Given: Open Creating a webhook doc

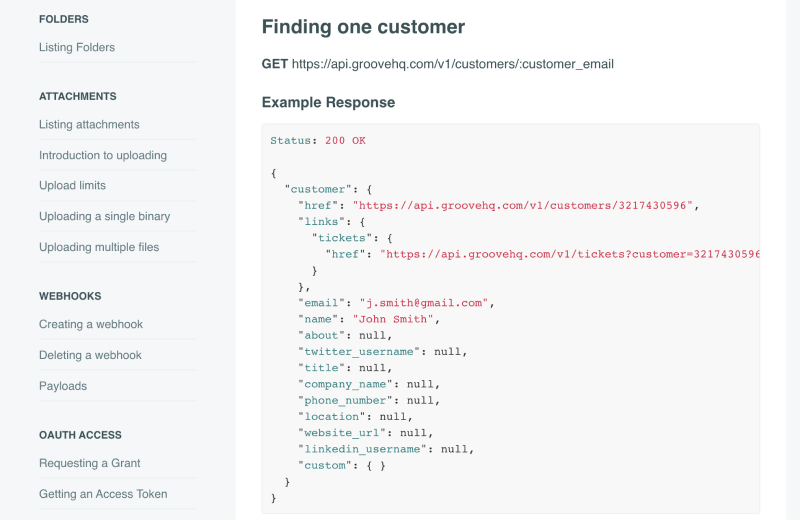Looking at the screenshot, I should (x=91, y=325).
